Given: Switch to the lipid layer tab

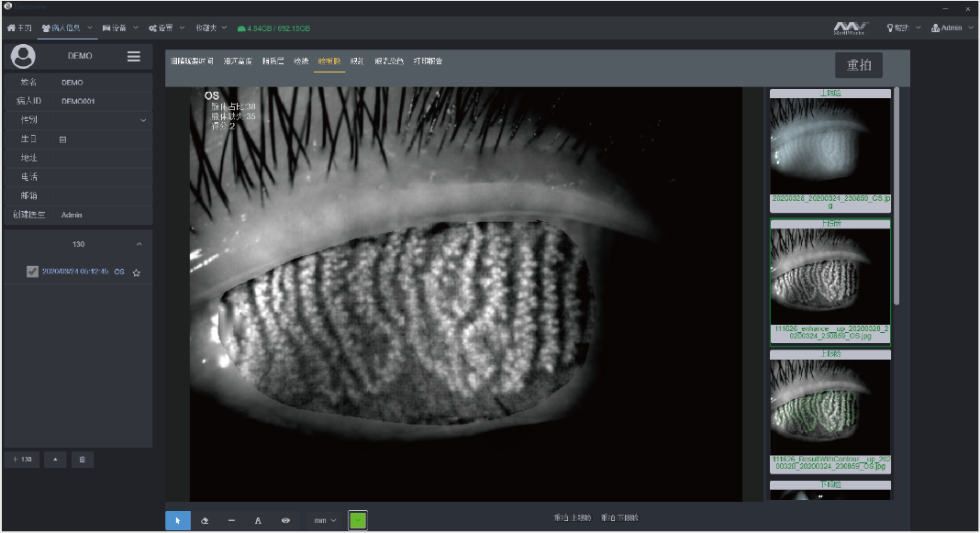Looking at the screenshot, I should (x=273, y=61).
